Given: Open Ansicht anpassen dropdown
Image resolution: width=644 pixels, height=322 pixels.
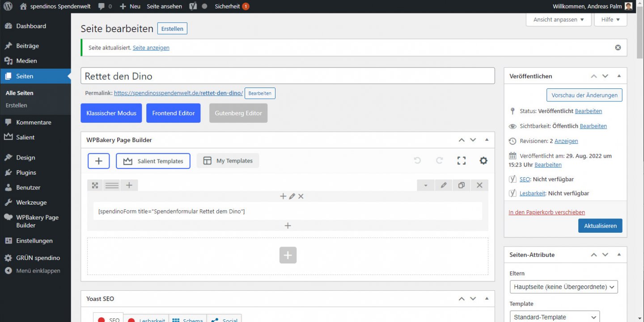Looking at the screenshot, I should [559, 20].
